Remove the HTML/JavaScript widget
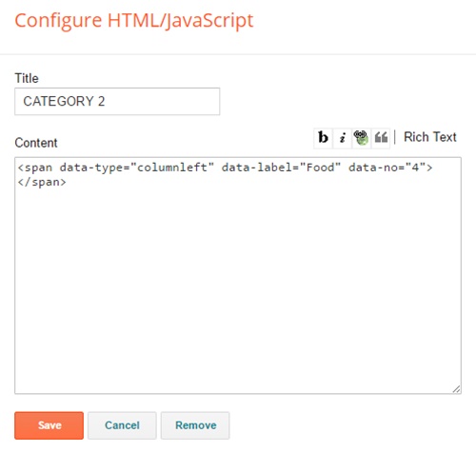Image resolution: width=476 pixels, height=454 pixels. coord(195,425)
